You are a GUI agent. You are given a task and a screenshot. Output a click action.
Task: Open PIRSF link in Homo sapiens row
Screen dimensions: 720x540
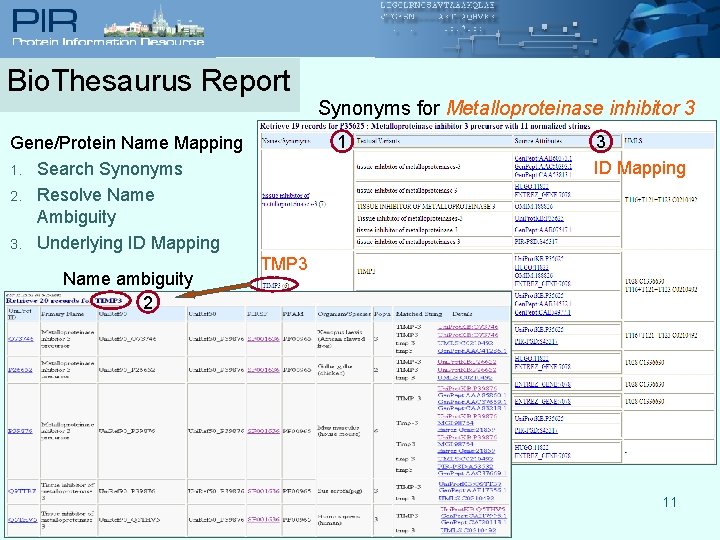pyautogui.click(x=263, y=519)
